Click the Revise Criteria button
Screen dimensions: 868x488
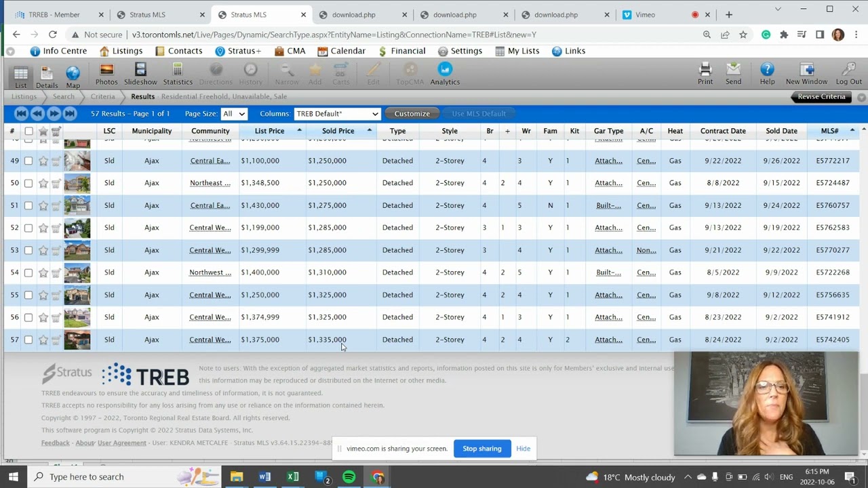point(821,97)
